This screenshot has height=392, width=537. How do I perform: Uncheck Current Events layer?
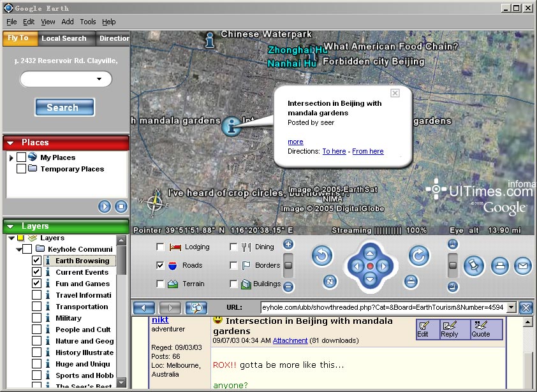point(36,272)
